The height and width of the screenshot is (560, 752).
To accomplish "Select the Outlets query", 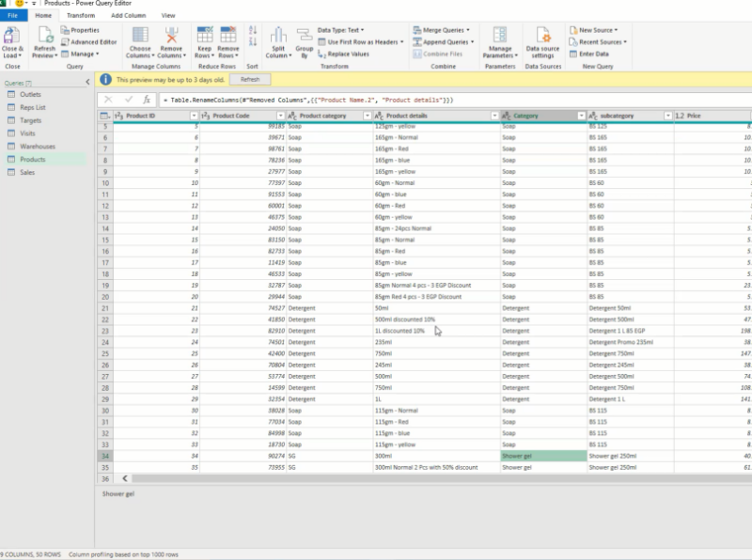I will click(30, 95).
